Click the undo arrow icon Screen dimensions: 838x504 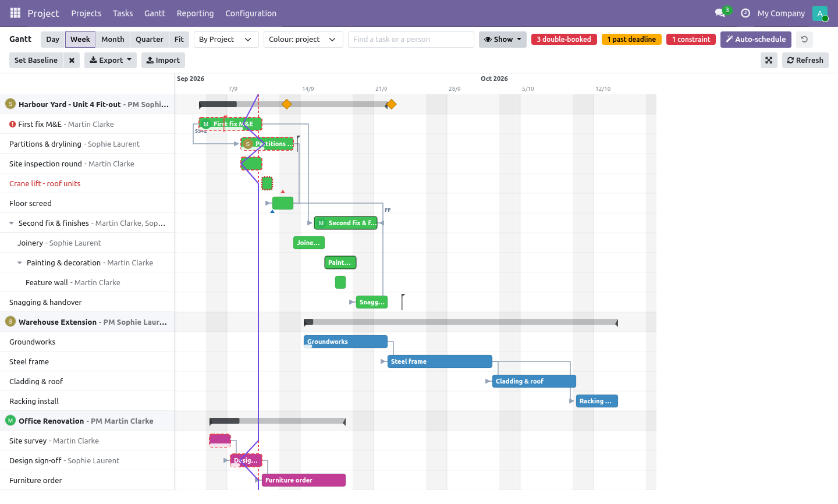pyautogui.click(x=804, y=39)
